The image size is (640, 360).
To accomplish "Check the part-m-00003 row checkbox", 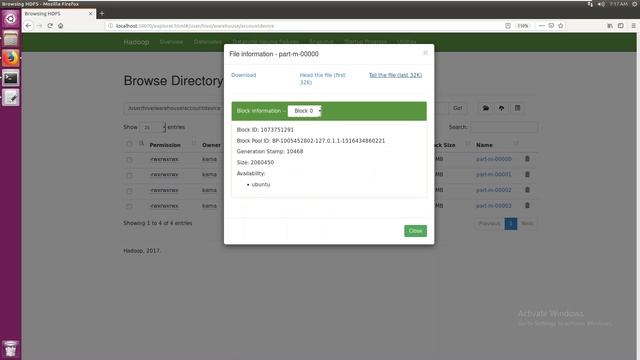I will (129, 206).
